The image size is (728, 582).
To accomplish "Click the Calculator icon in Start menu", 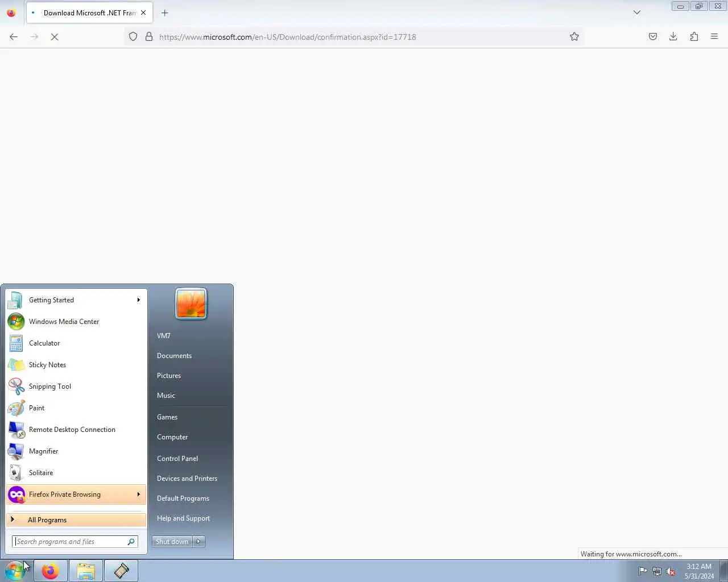I will [x=16, y=343].
